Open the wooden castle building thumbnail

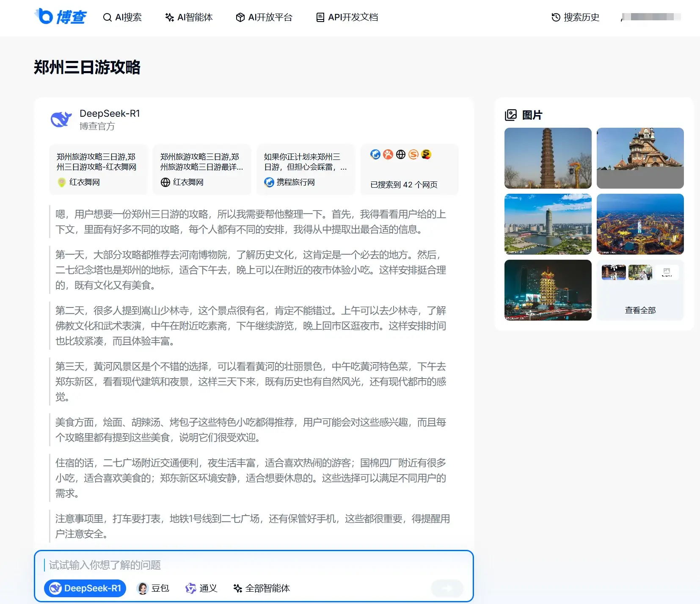click(640, 158)
